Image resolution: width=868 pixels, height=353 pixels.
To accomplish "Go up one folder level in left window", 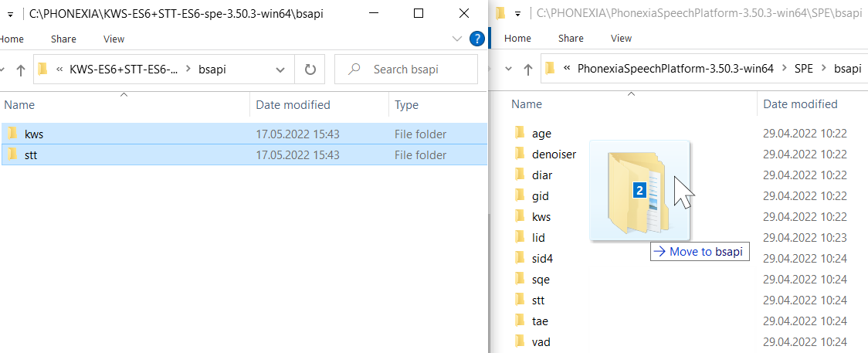I will 21,70.
